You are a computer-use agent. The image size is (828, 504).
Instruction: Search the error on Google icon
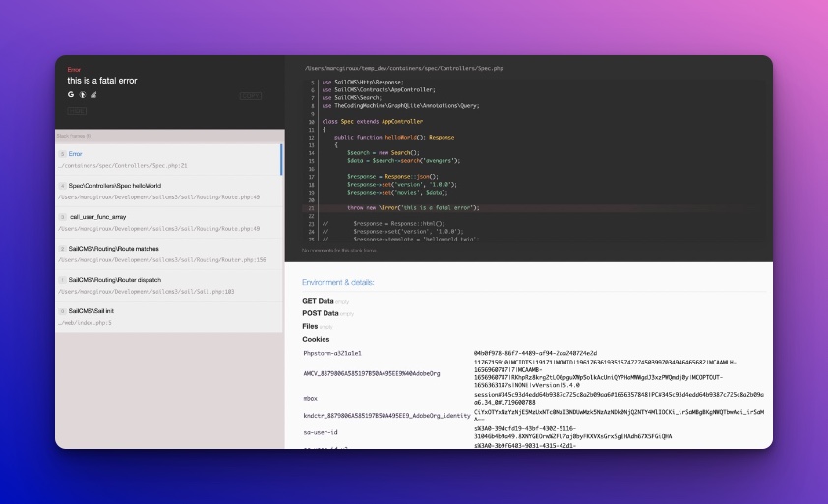coord(71,95)
